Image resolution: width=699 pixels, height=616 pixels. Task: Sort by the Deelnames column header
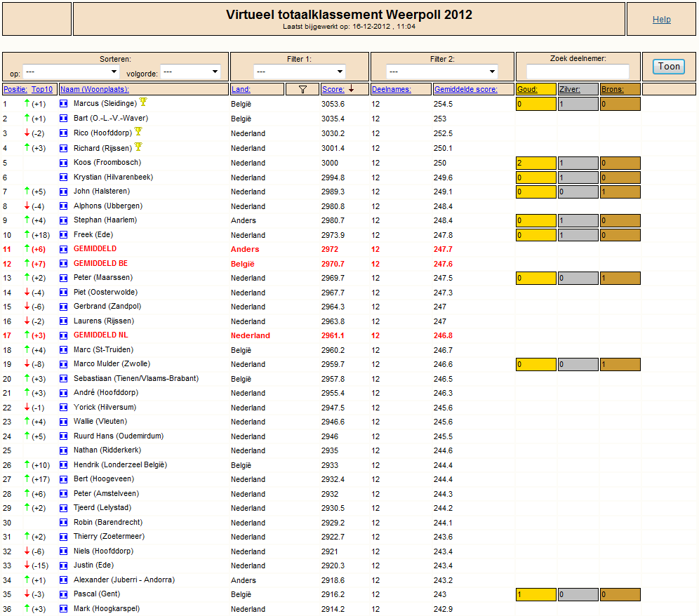[x=392, y=89]
